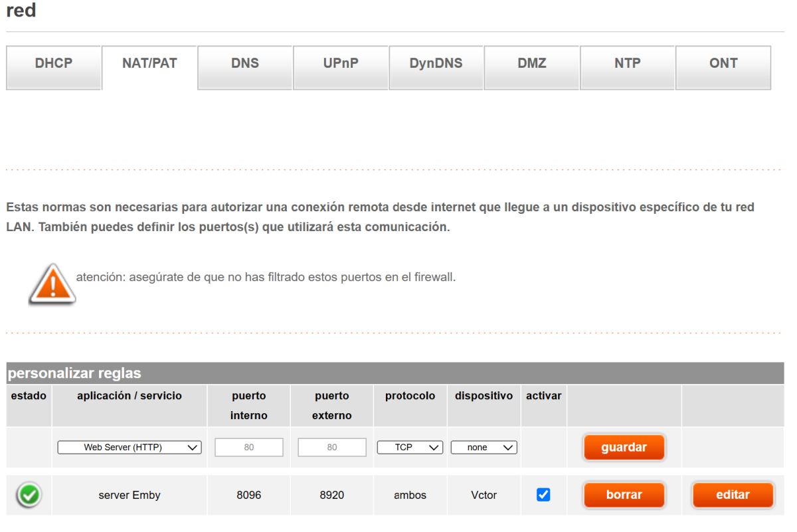Viewport: 797px width, 532px height.
Task: Switch to the NTP tab
Action: click(628, 67)
